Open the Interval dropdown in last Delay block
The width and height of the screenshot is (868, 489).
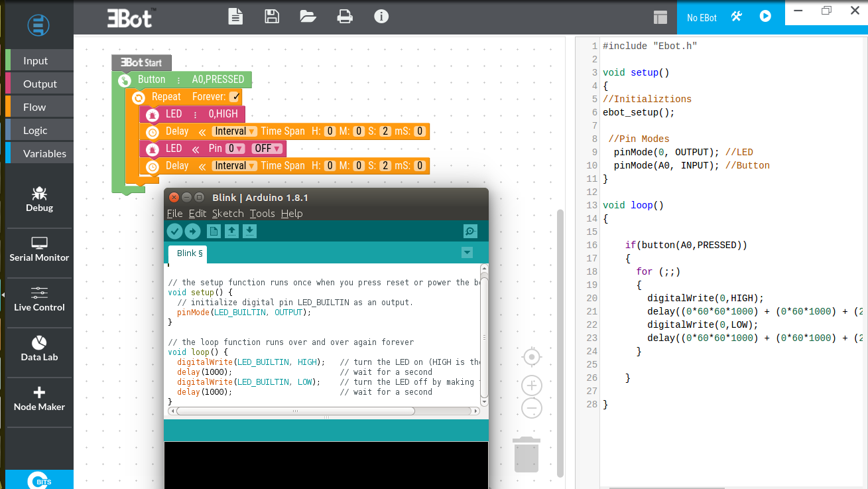235,166
